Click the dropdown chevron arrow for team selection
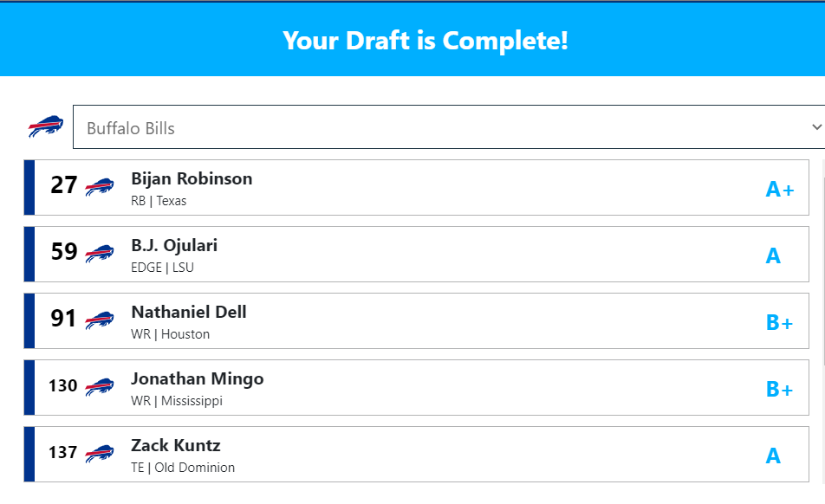This screenshot has height=504, width=825. coord(816,126)
